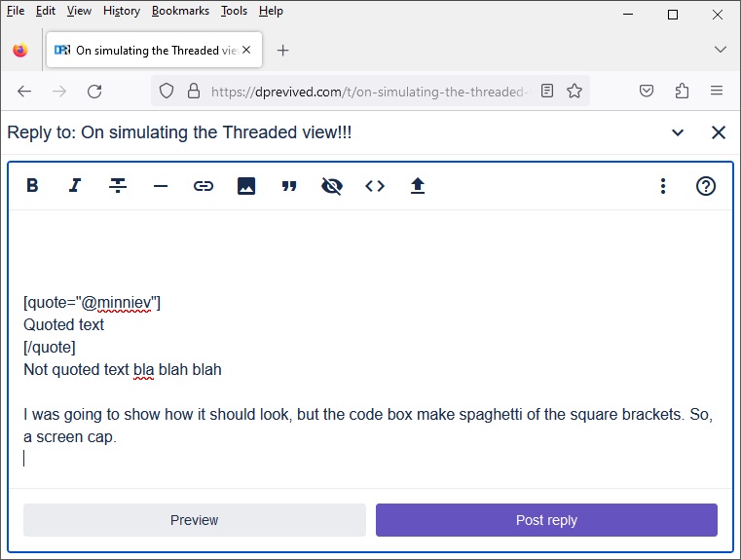
Task: Toggle bold formatting in editor toolbar
Action: [32, 186]
